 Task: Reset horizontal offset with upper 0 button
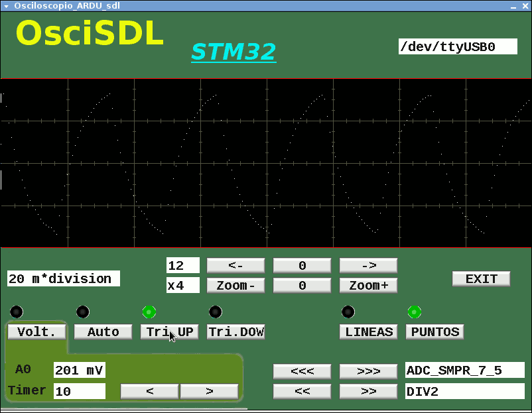[x=302, y=265]
